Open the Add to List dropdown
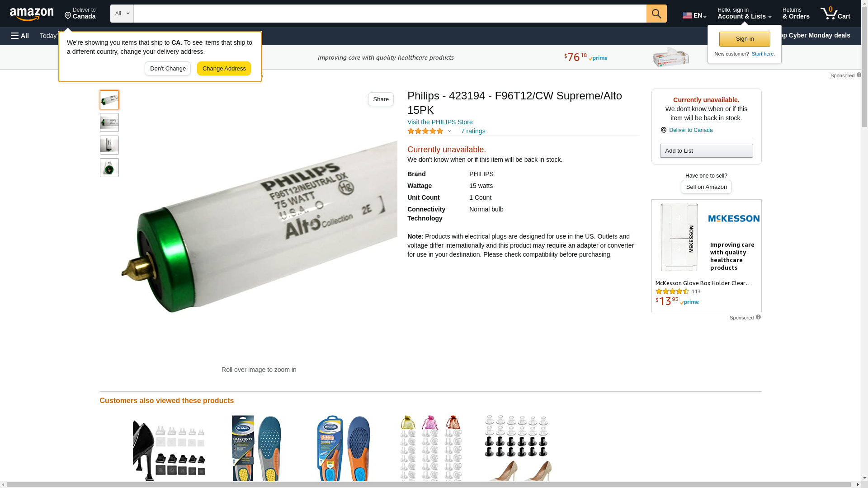Image resolution: width=868 pixels, height=488 pixels. coord(706,150)
